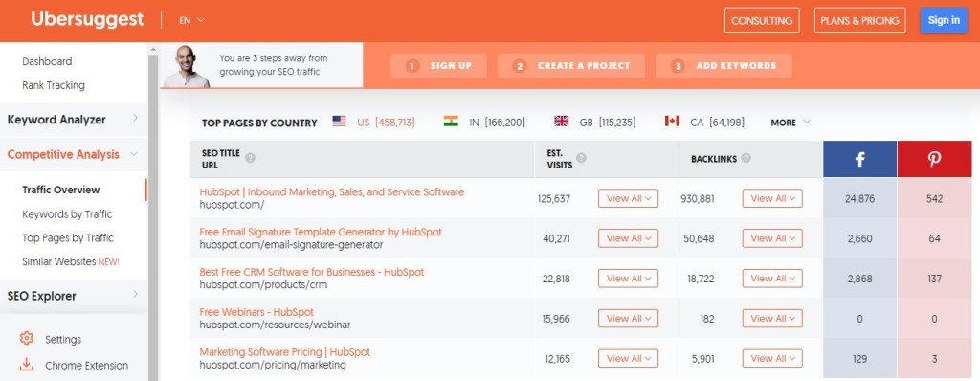Click visits value 125,637

click(x=554, y=199)
